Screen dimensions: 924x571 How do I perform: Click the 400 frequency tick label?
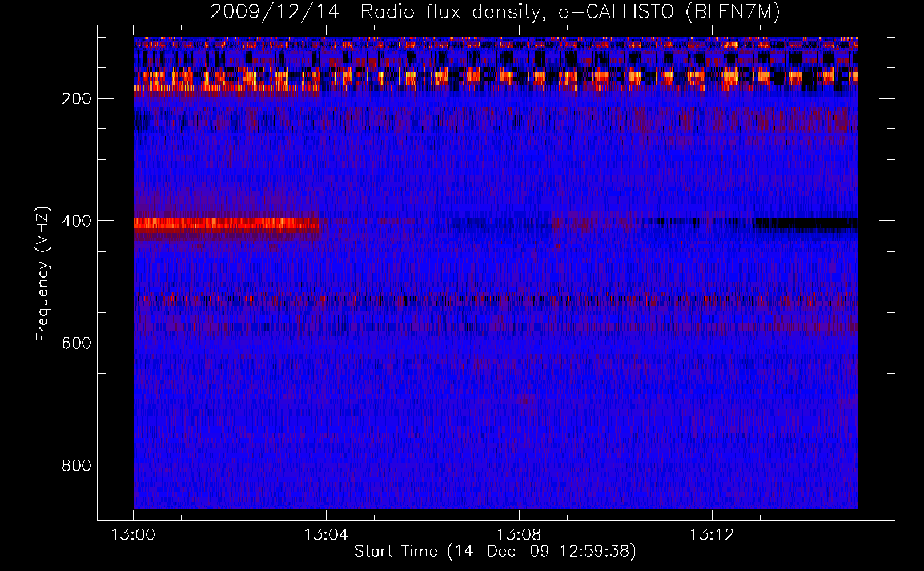[77, 221]
